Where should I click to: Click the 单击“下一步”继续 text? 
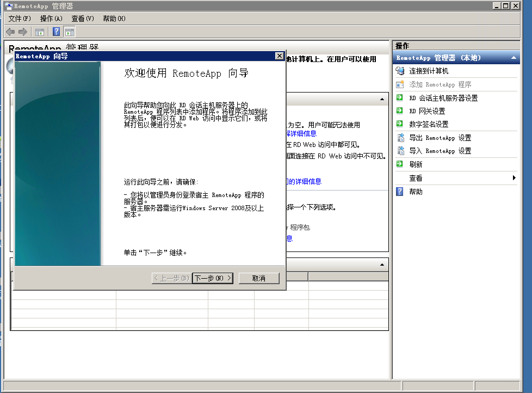pyautogui.click(x=156, y=253)
